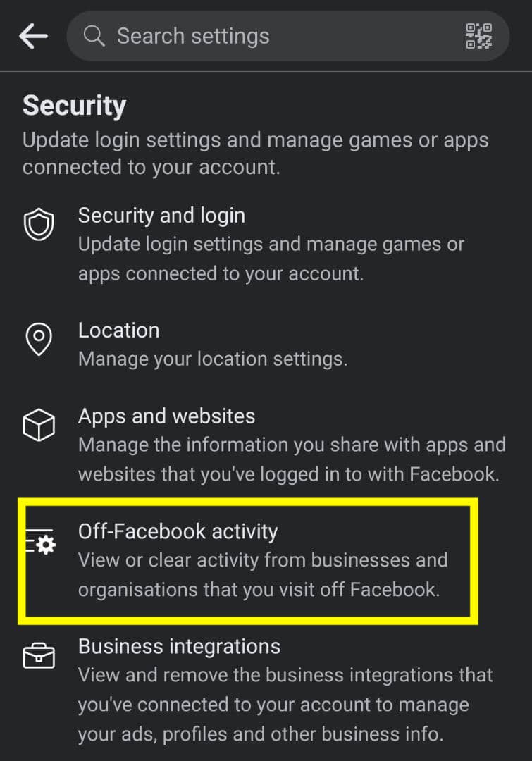Tap the magnifying glass search icon
This screenshot has width=532, height=761.
click(94, 36)
